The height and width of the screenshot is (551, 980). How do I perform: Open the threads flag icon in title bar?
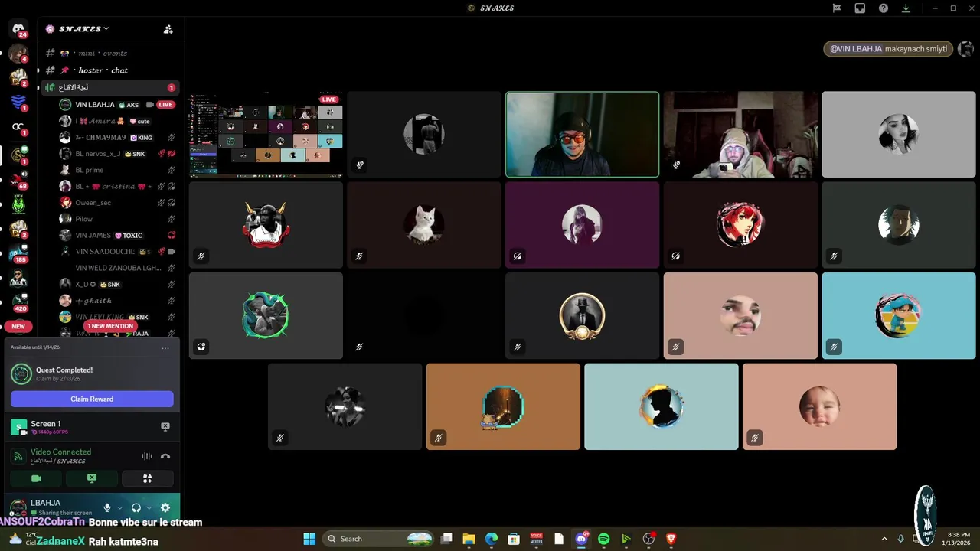click(x=837, y=8)
